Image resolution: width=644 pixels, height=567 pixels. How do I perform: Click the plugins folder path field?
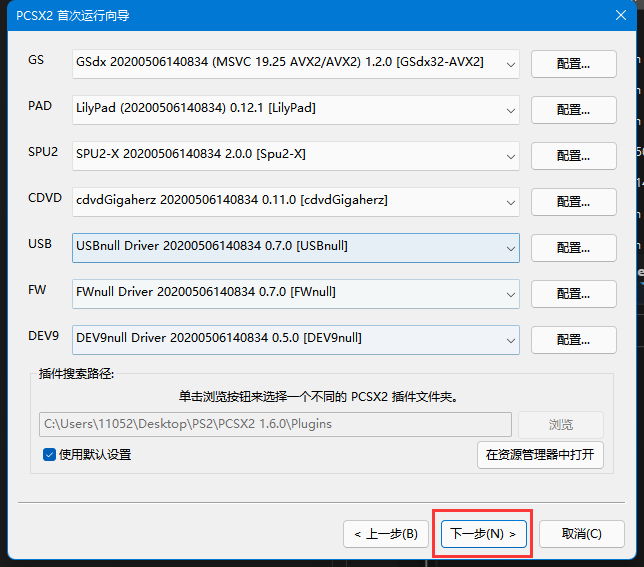(275, 424)
